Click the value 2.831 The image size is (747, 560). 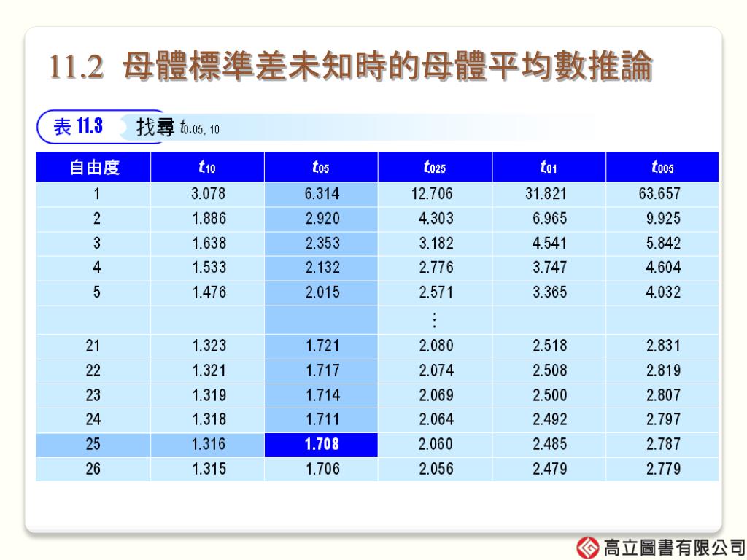pos(663,346)
